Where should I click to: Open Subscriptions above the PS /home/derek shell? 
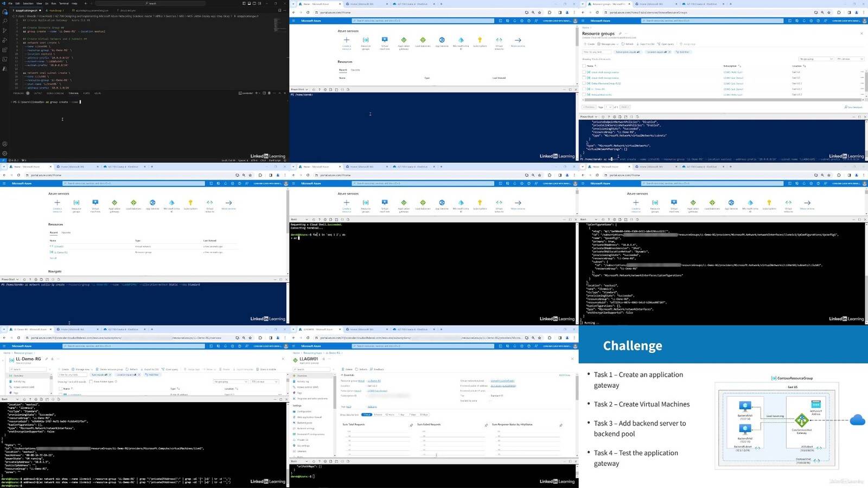point(480,42)
